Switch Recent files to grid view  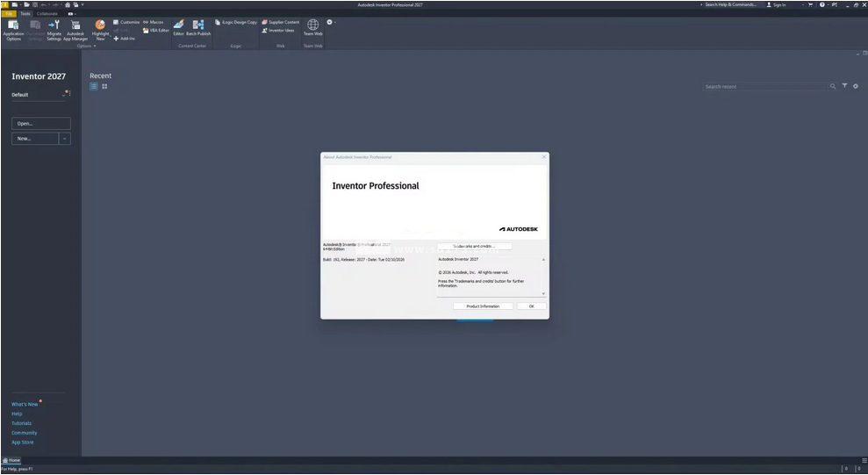click(104, 86)
